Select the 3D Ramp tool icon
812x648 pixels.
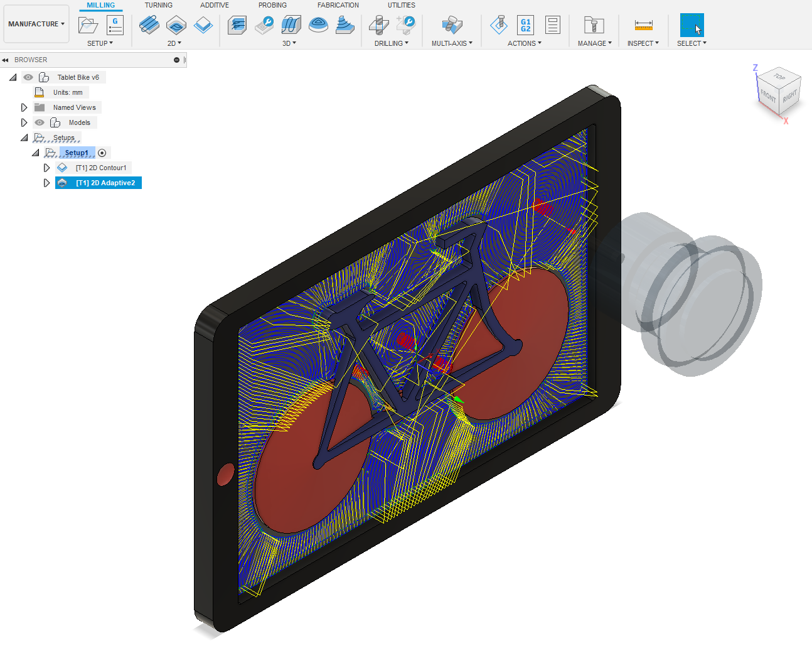[x=345, y=25]
